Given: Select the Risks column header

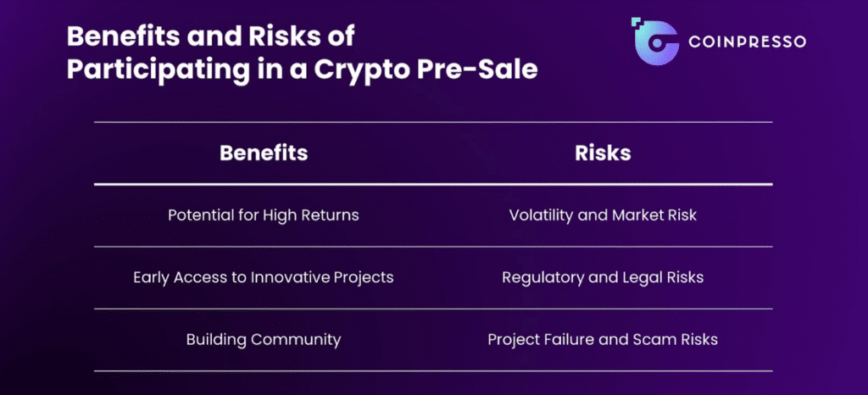Looking at the screenshot, I should [x=603, y=153].
